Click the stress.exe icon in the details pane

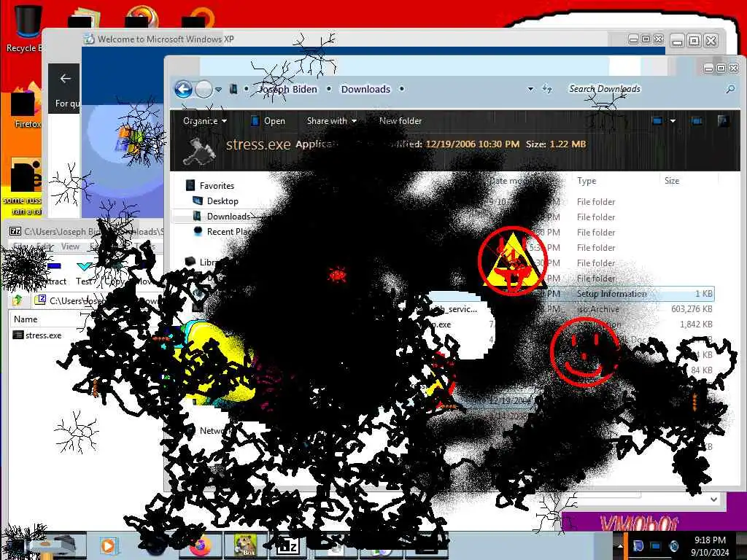tap(199, 152)
